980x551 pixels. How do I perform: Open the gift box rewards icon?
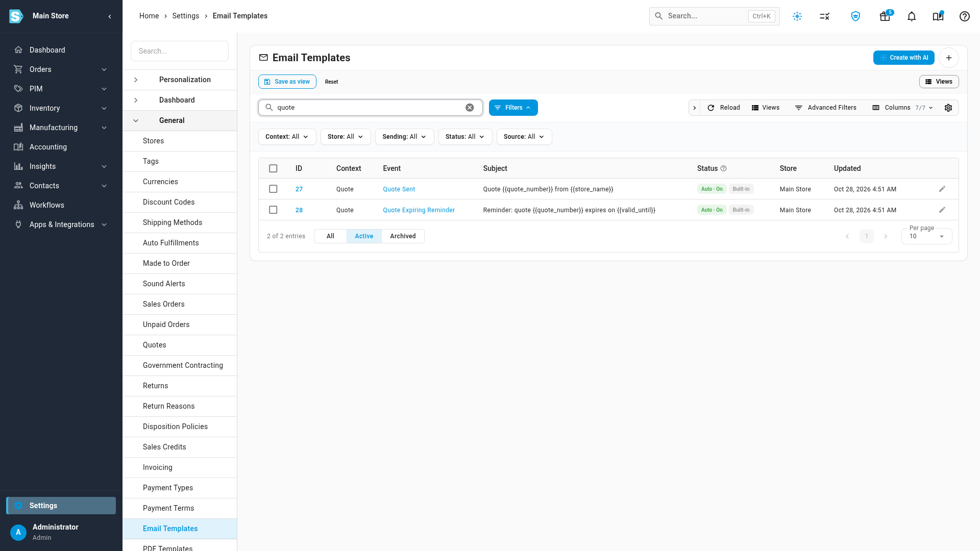885,16
